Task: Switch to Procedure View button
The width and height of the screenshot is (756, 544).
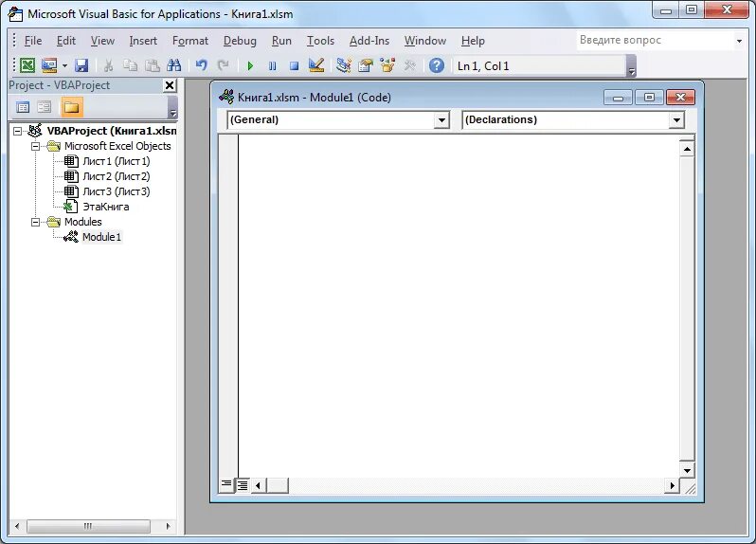Action: pyautogui.click(x=226, y=484)
